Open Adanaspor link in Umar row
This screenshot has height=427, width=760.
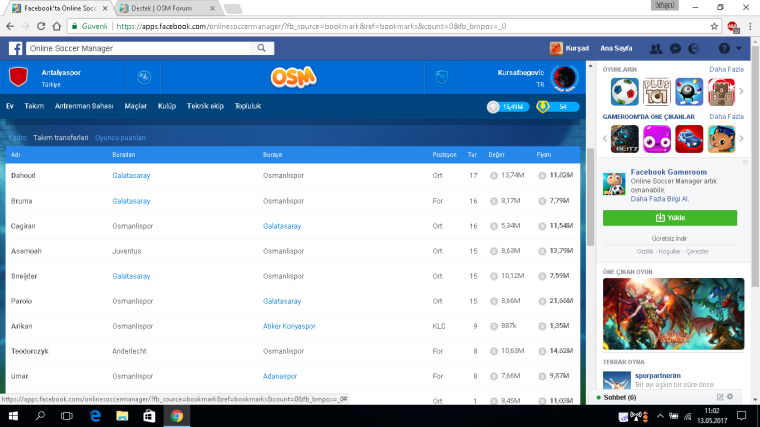tap(280, 376)
